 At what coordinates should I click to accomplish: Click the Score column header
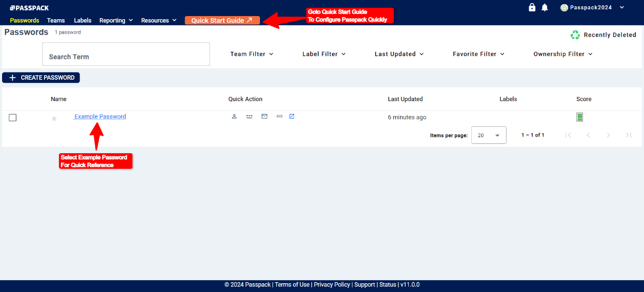click(584, 99)
